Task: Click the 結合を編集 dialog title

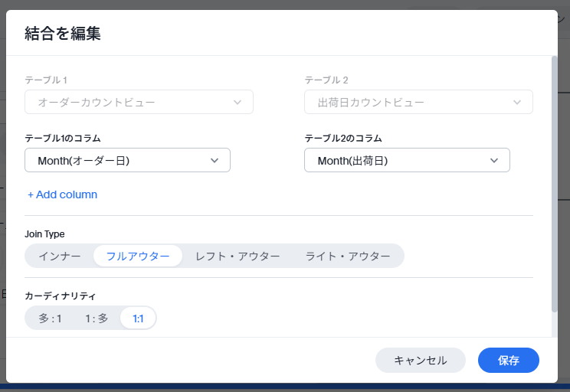Action: click(63, 34)
